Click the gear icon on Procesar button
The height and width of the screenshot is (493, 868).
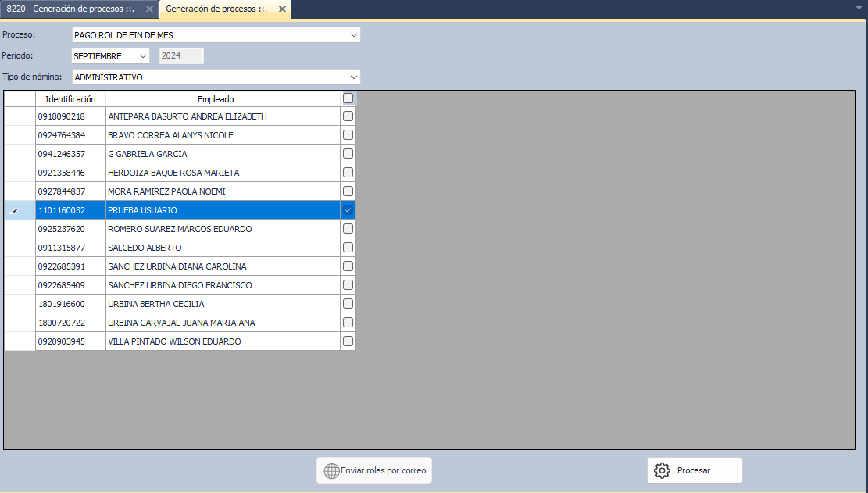point(662,470)
